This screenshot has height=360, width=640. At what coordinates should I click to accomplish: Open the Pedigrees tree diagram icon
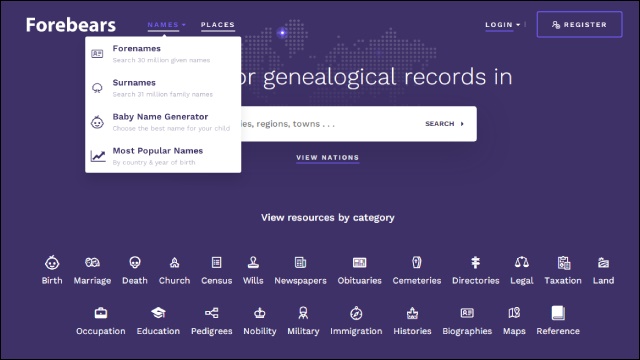211,313
